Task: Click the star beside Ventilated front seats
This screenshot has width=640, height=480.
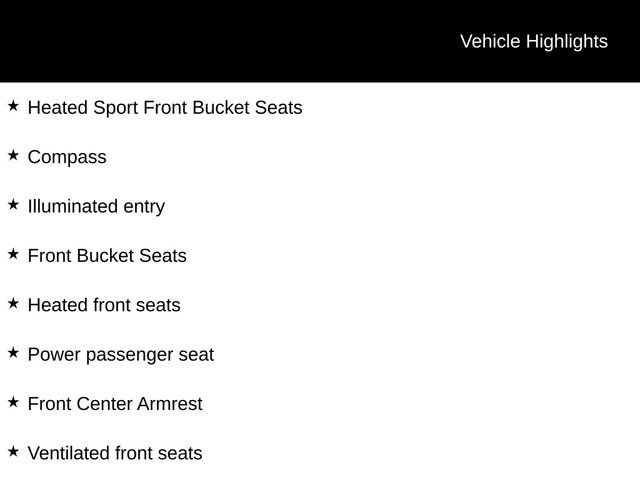Action: point(13,451)
